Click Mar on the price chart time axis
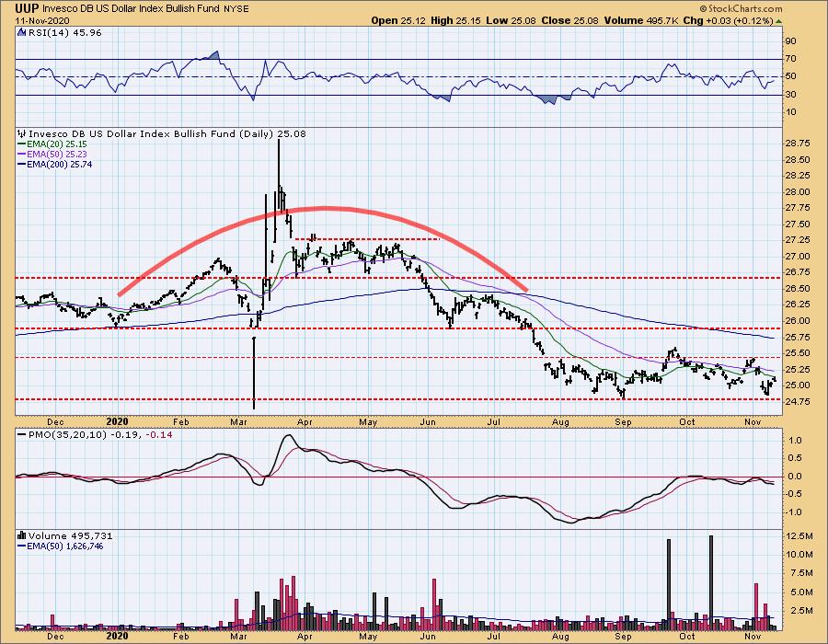The width and height of the screenshot is (828, 644). coord(239,421)
